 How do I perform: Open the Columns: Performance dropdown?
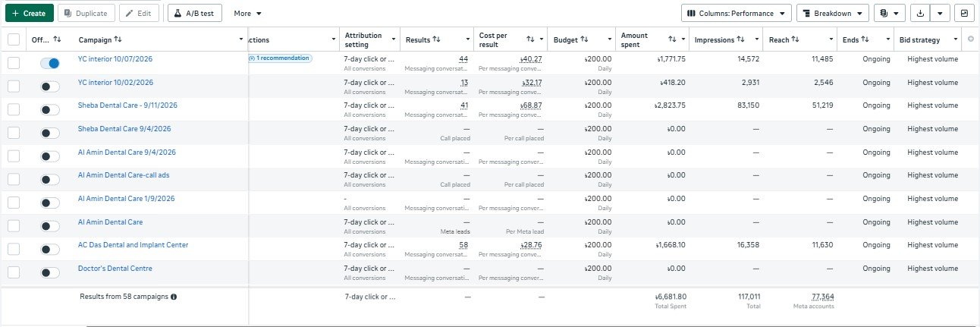(x=737, y=13)
